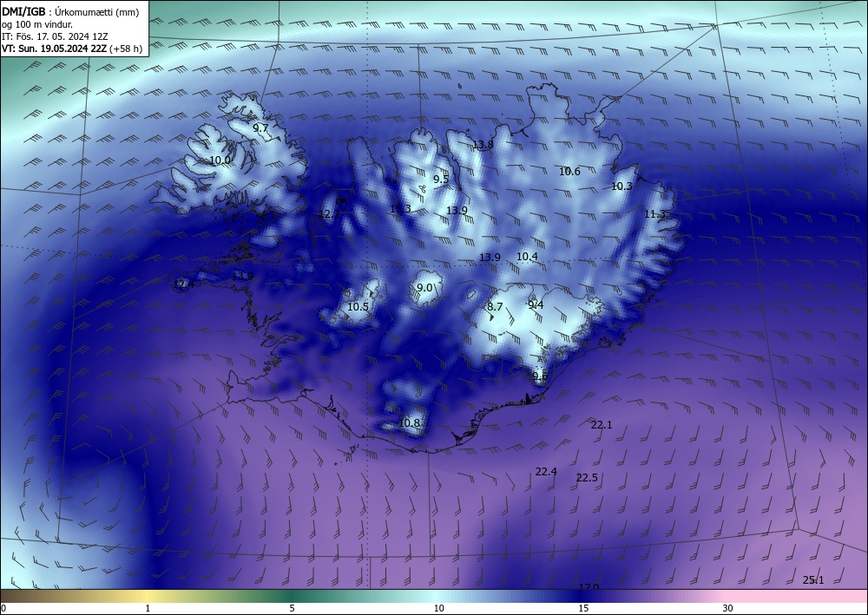Click the 22.1 value over the ocean

(x=602, y=425)
